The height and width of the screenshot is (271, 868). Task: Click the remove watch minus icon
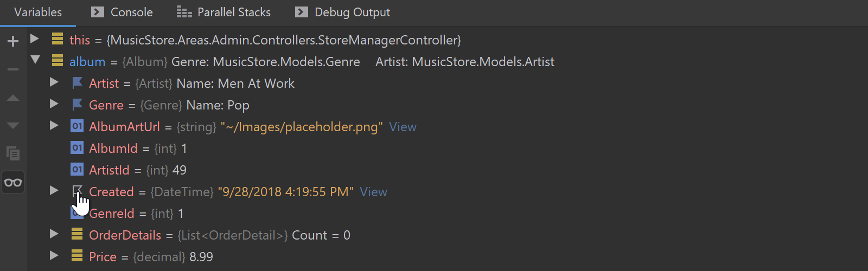click(x=13, y=69)
